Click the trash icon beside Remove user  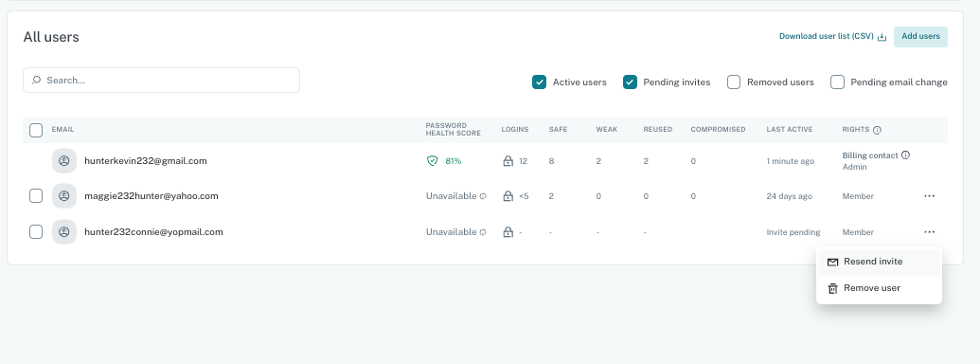tap(832, 288)
